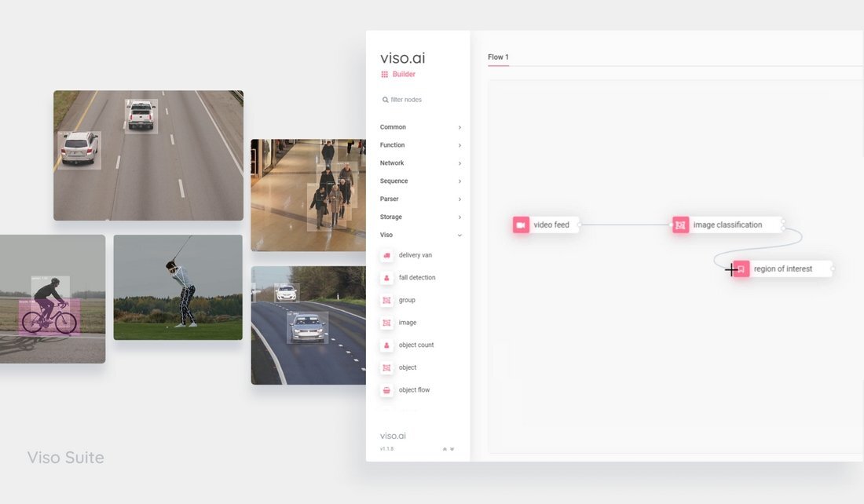Click the video feed node icon
Image resolution: width=864 pixels, height=504 pixels.
520,225
